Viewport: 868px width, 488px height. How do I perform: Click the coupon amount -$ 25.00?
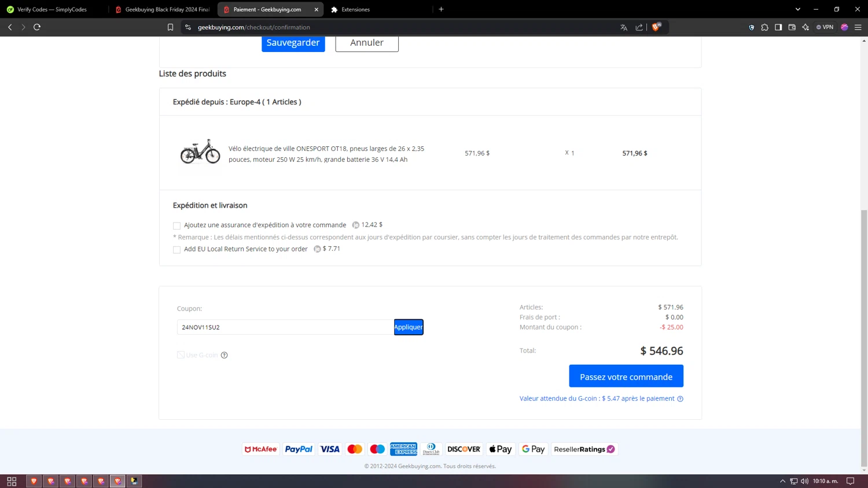(671, 327)
